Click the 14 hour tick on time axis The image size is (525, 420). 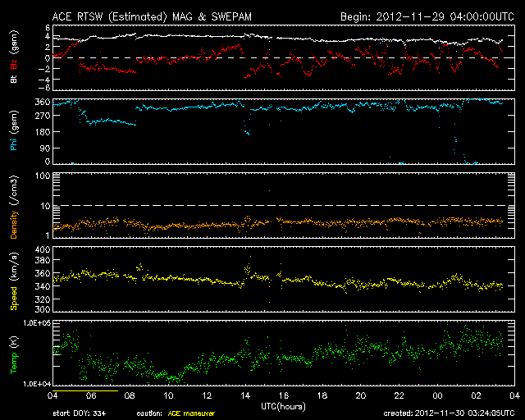[245, 395]
